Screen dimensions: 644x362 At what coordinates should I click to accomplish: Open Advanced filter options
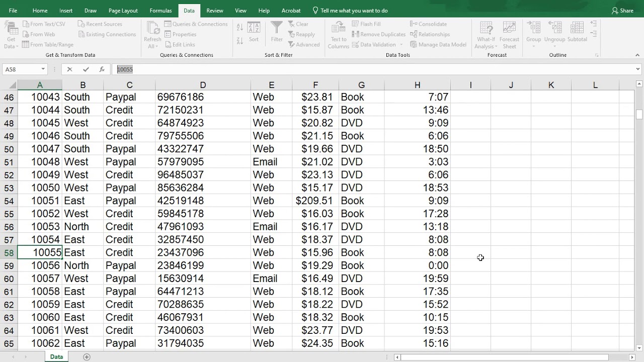[304, 45]
